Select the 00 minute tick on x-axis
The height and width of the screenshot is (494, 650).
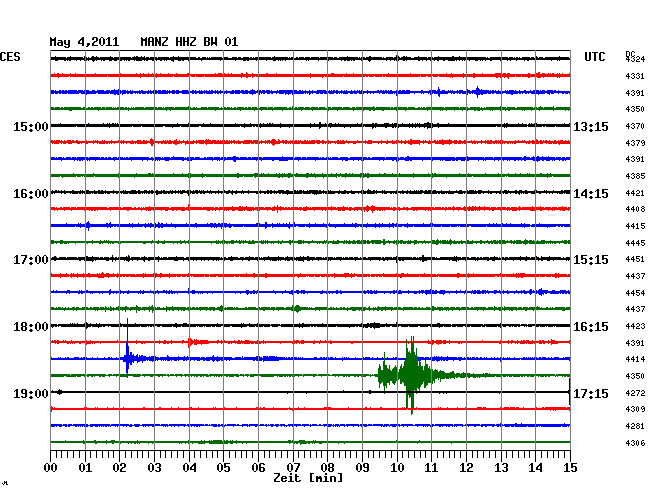(x=51, y=467)
